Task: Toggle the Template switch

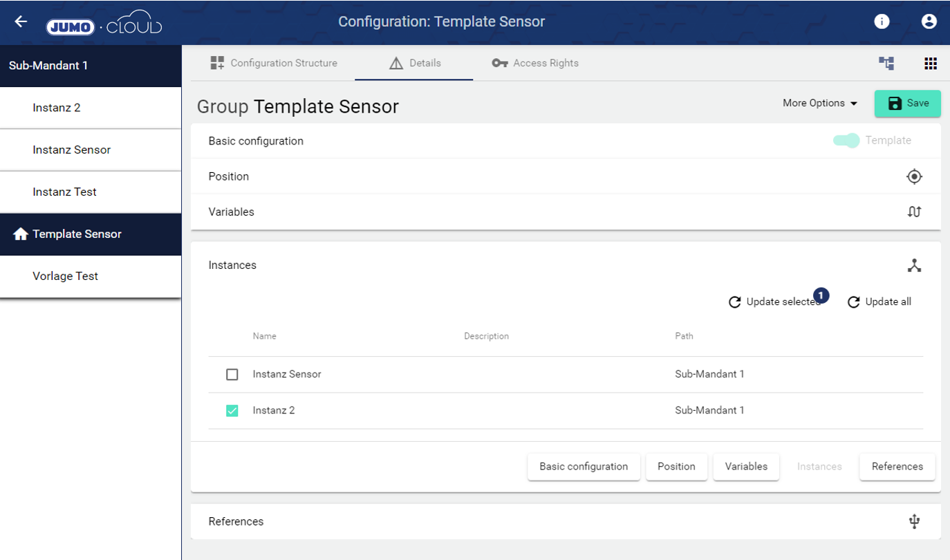Action: (x=846, y=140)
